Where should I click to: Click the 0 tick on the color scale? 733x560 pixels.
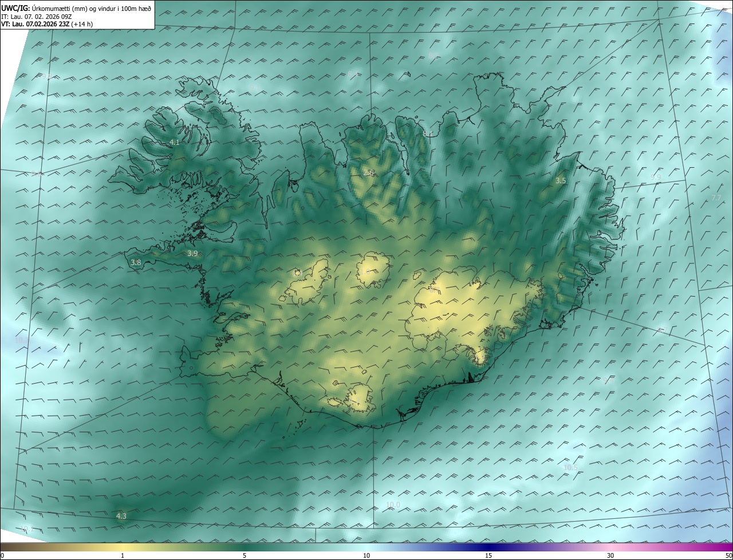point(2,555)
